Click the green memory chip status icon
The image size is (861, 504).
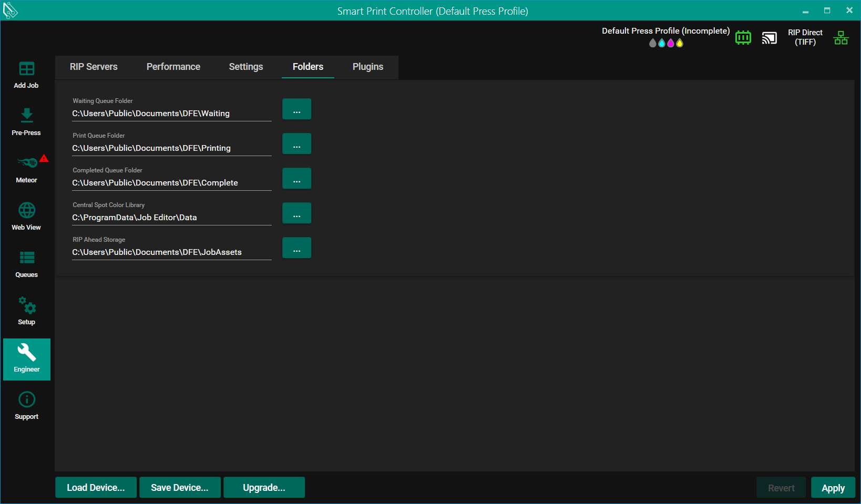[x=743, y=38]
